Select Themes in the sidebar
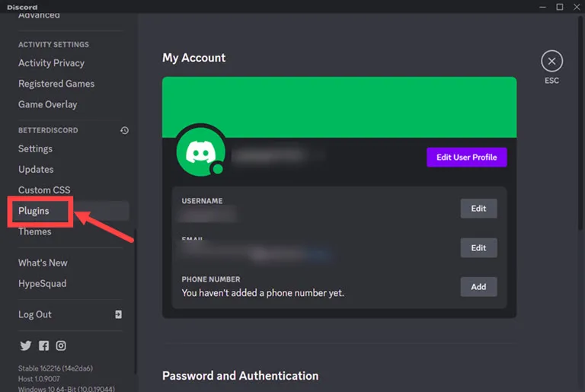This screenshot has width=585, height=392. tap(35, 231)
